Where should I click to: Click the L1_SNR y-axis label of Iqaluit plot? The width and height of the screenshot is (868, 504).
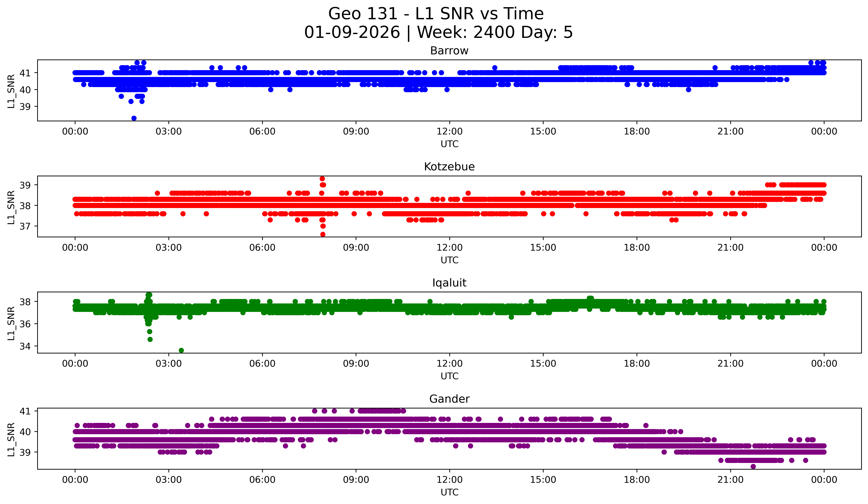pyautogui.click(x=11, y=323)
